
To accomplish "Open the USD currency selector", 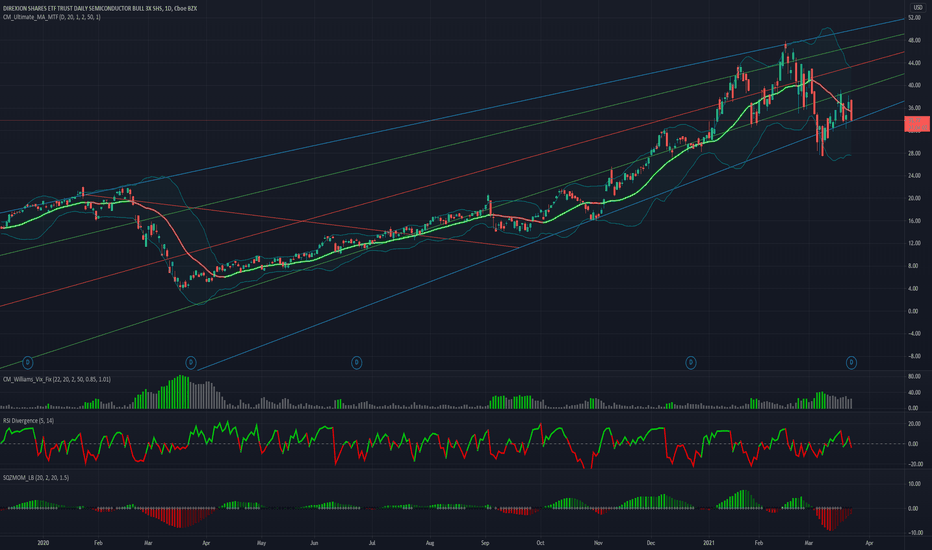I will pyautogui.click(x=918, y=8).
